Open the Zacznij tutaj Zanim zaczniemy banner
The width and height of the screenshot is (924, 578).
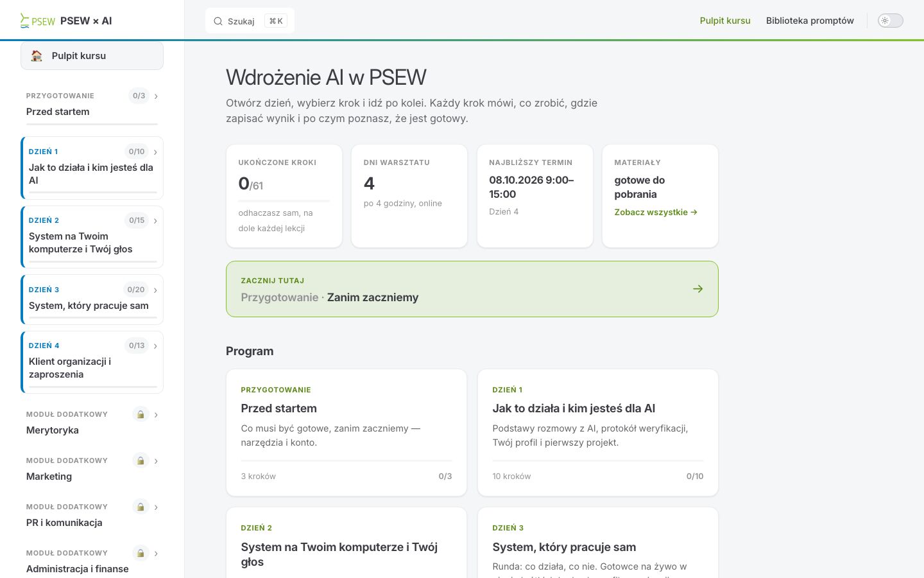(x=472, y=289)
